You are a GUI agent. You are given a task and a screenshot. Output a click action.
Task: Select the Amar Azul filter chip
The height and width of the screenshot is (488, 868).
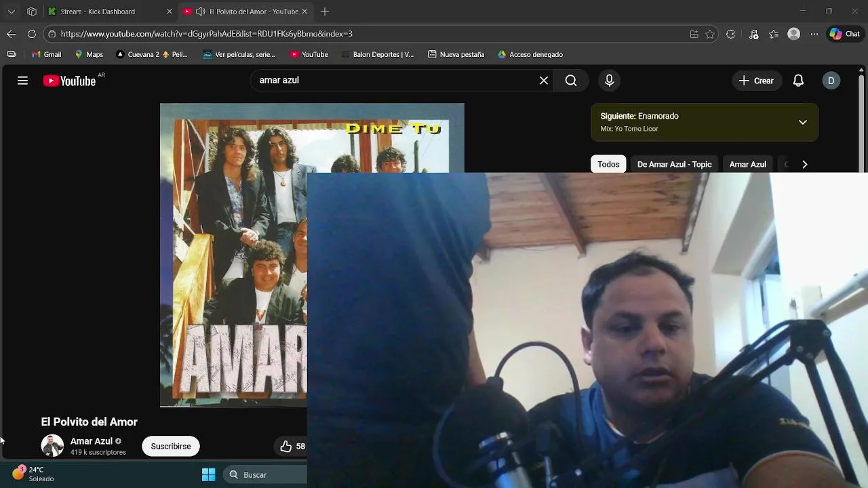pyautogui.click(x=747, y=164)
